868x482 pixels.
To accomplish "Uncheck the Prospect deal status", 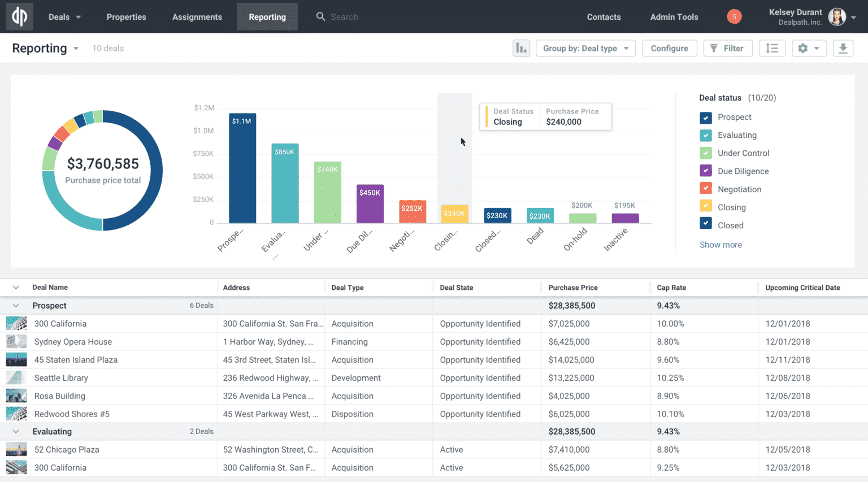I will [705, 118].
